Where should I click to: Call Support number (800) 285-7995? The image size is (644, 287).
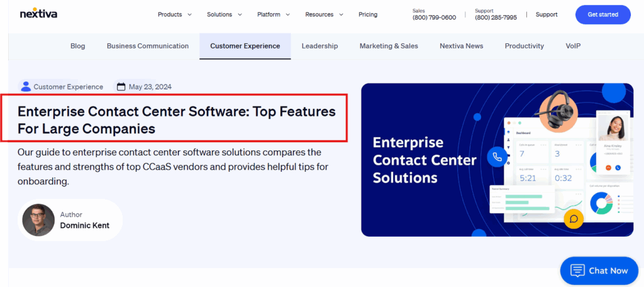point(496,17)
